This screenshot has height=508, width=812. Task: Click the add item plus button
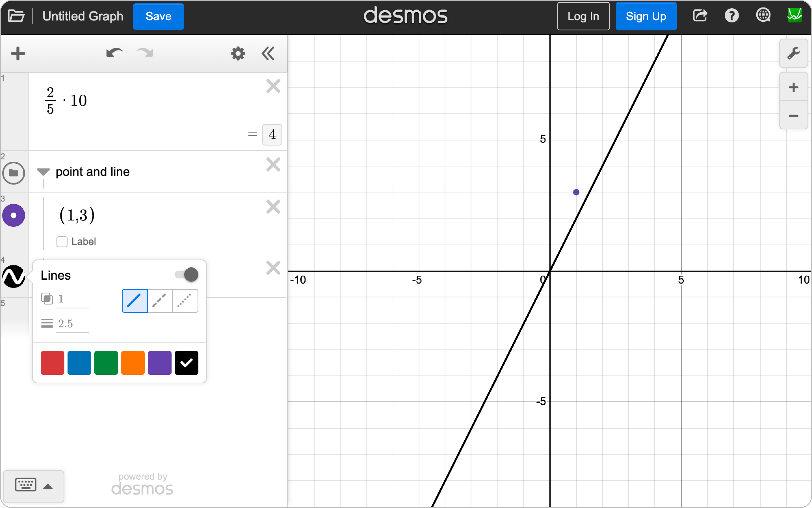[18, 53]
